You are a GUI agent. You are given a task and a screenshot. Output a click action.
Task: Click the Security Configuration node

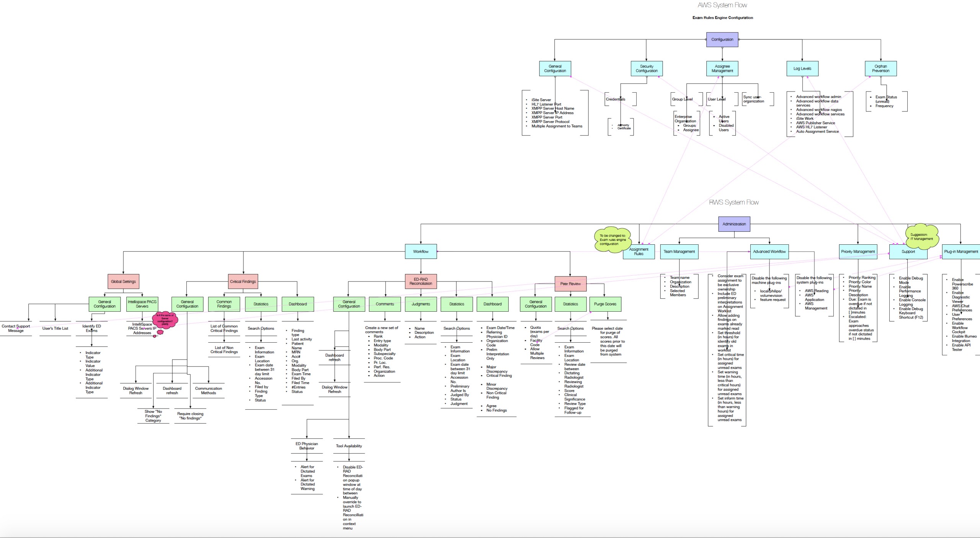(x=647, y=69)
